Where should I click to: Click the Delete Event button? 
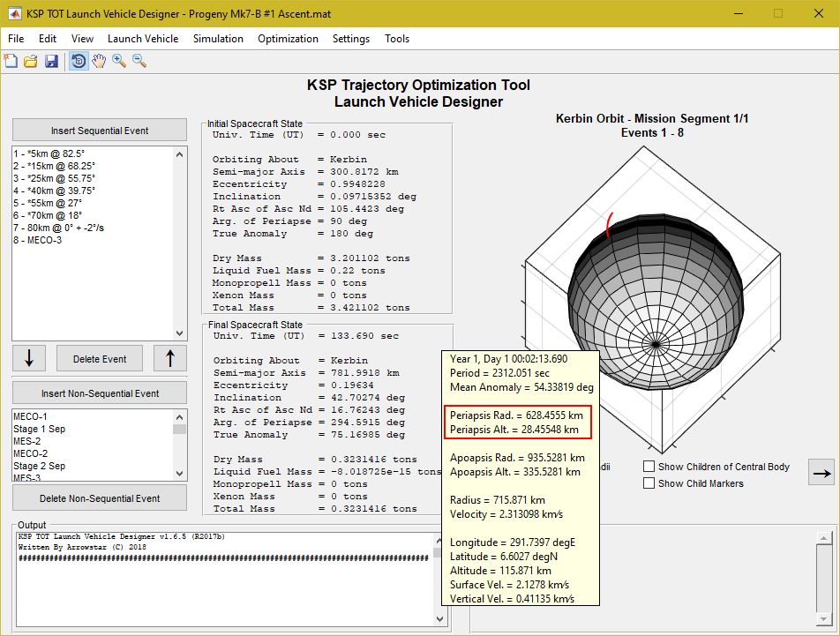(x=100, y=358)
